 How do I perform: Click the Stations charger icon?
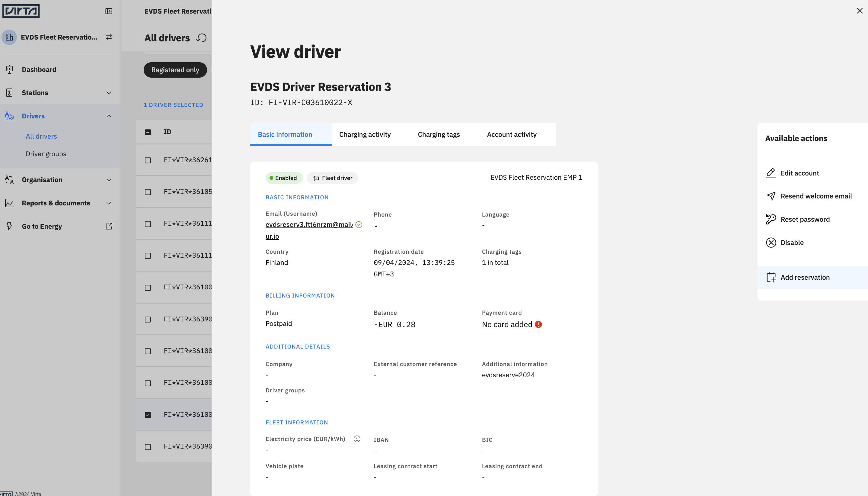(x=9, y=93)
